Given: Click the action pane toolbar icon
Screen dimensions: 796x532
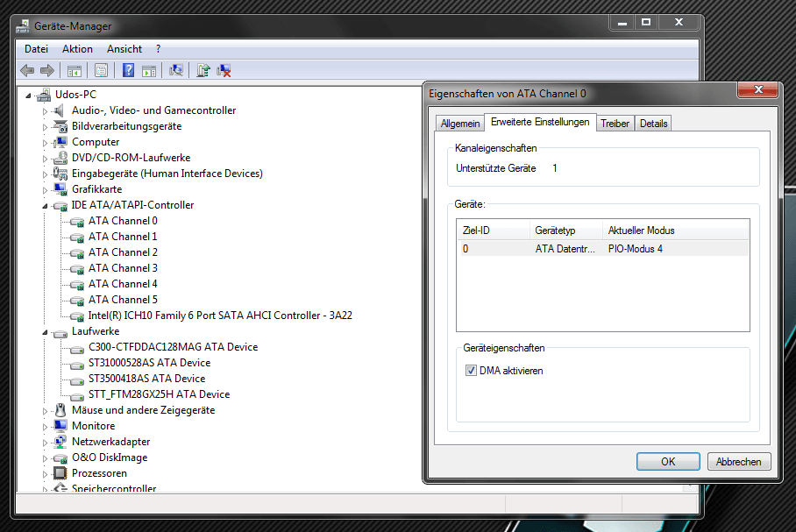Looking at the screenshot, I should coord(149,71).
